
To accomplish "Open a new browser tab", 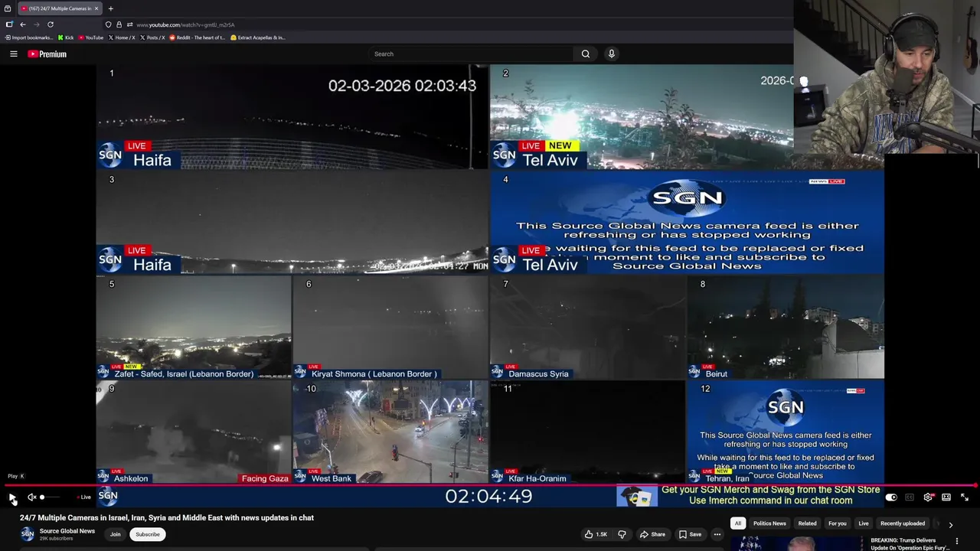I will pyautogui.click(x=110, y=8).
